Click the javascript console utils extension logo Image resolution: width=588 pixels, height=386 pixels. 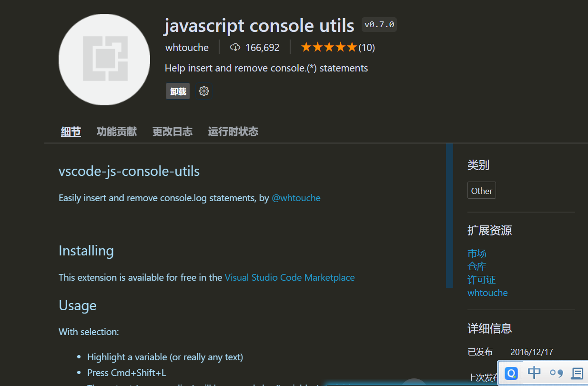pos(104,60)
